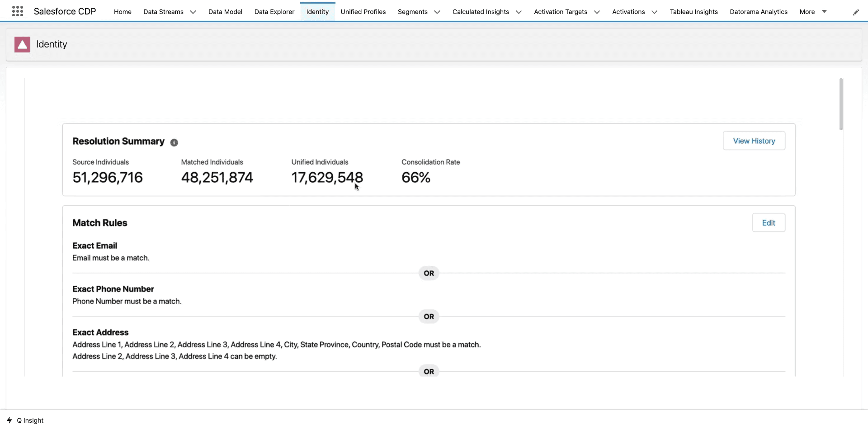This screenshot has width=868, height=429.
Task: Switch to the Data Model tab
Action: tap(225, 12)
